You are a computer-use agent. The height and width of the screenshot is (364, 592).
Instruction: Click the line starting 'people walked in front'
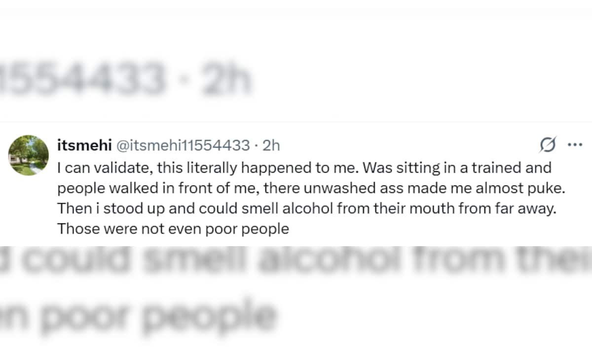pyautogui.click(x=303, y=188)
